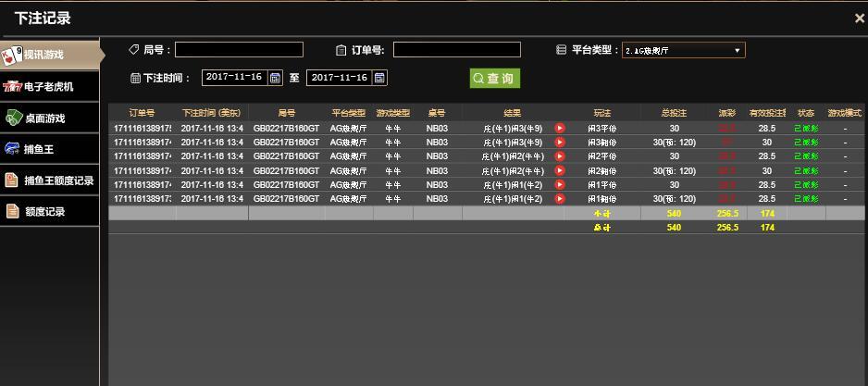This screenshot has width=868, height=386.
Task: Close the 下注记录 dialog
Action: coord(859,18)
